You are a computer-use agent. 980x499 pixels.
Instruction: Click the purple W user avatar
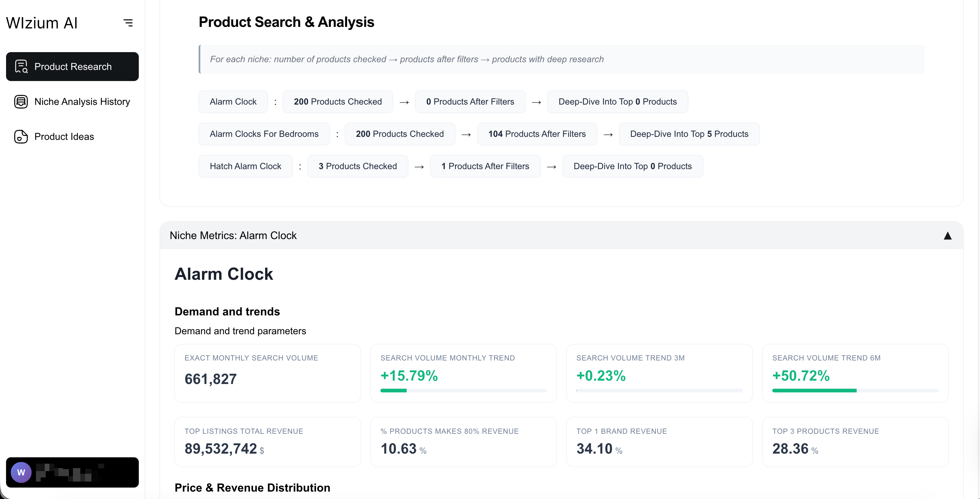point(21,472)
